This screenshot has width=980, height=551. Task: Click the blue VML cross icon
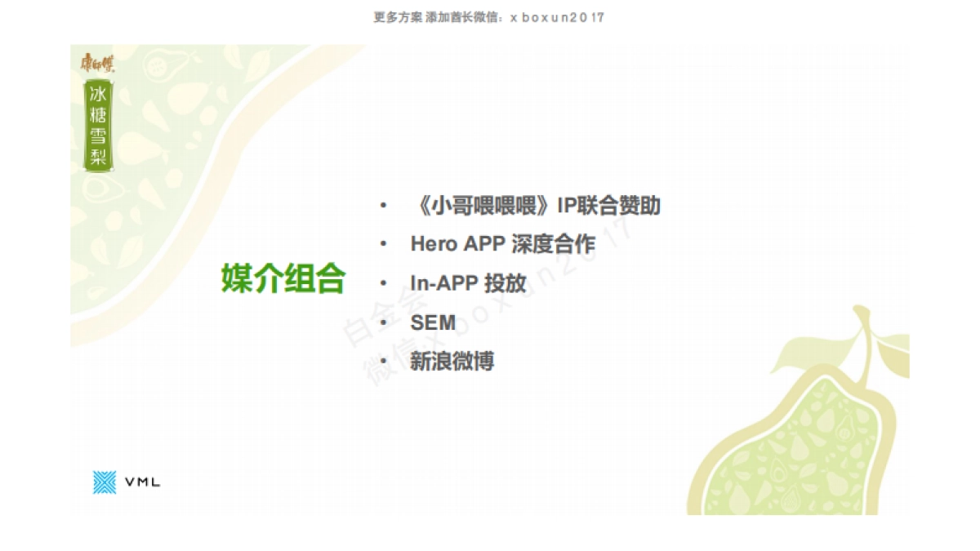[x=105, y=482]
